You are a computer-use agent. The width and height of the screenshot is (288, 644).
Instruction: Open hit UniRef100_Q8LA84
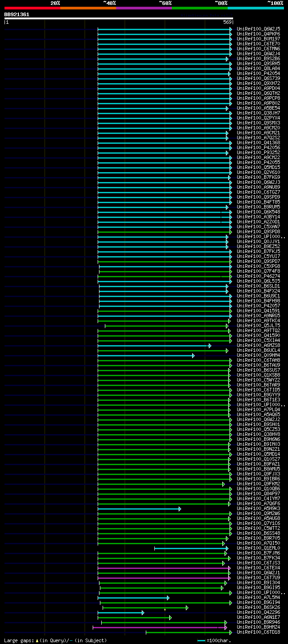pyautogui.click(x=258, y=68)
